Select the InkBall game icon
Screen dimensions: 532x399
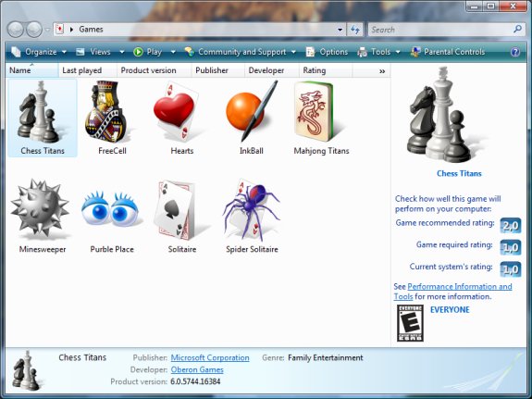click(x=251, y=111)
